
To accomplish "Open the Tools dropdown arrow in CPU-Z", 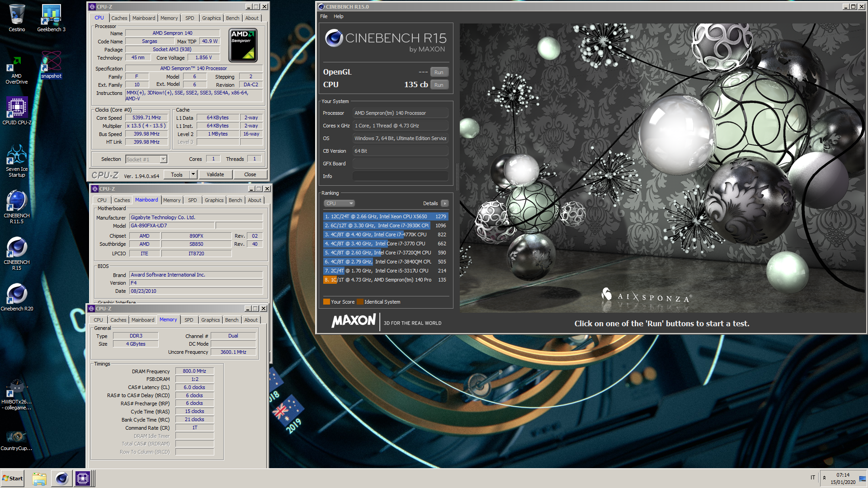I will 193,174.
